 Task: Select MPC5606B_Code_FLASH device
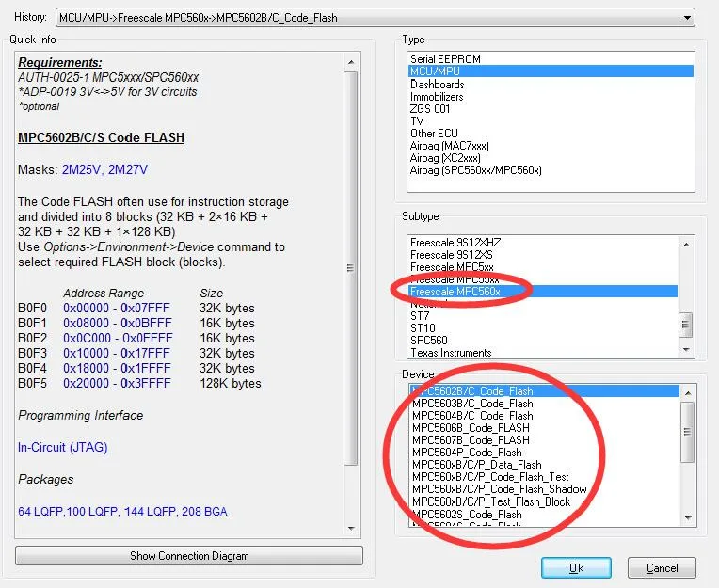pyautogui.click(x=544, y=428)
